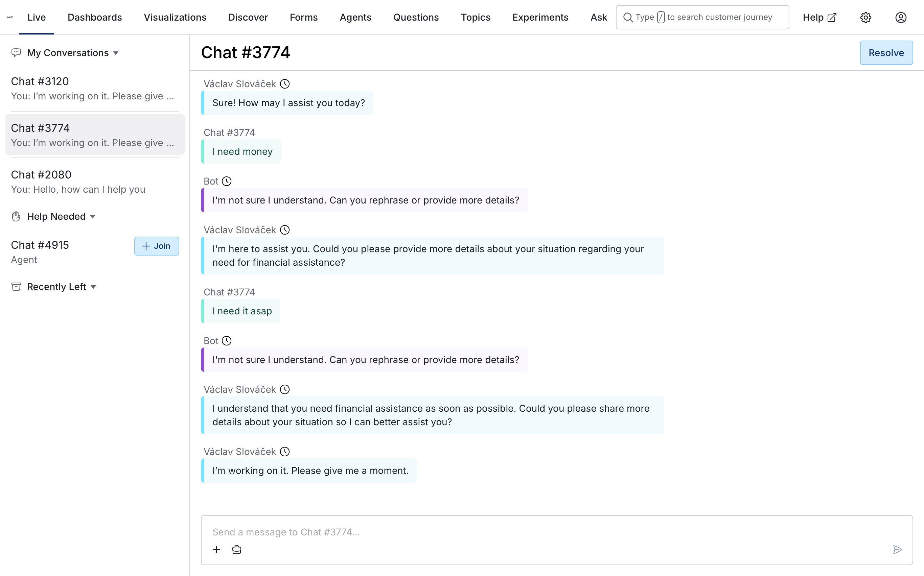Open the Experiments tab
This screenshot has width=924, height=576.
540,18
